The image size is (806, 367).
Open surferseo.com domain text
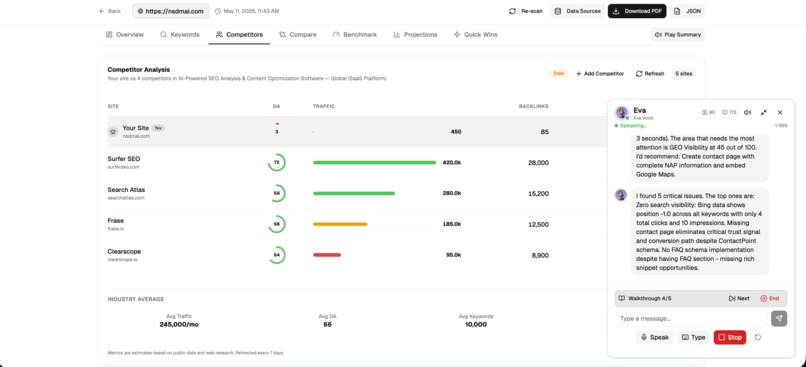click(x=123, y=167)
